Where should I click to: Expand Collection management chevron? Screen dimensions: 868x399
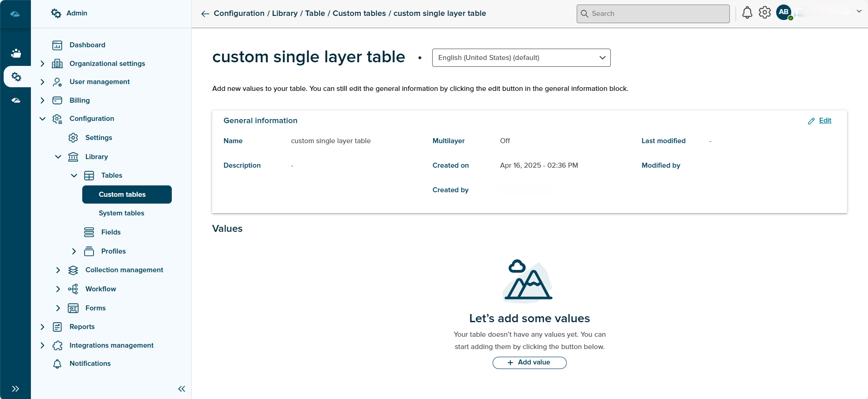coord(58,270)
